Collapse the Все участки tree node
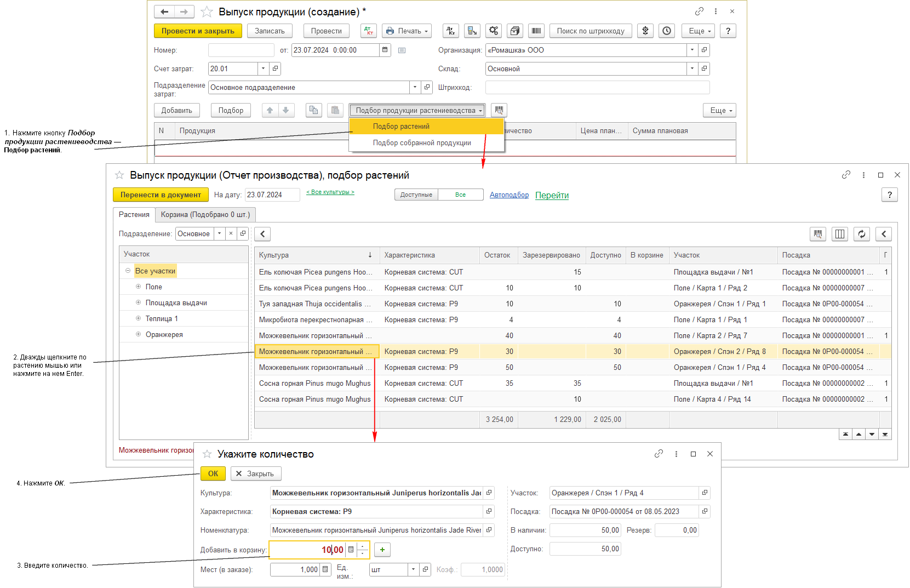The height and width of the screenshot is (588, 910). (128, 271)
